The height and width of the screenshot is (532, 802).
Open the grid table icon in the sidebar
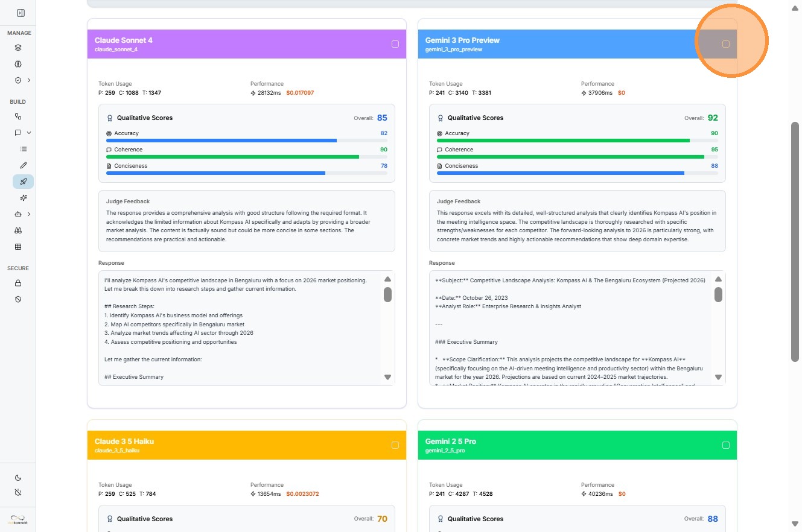pos(18,247)
